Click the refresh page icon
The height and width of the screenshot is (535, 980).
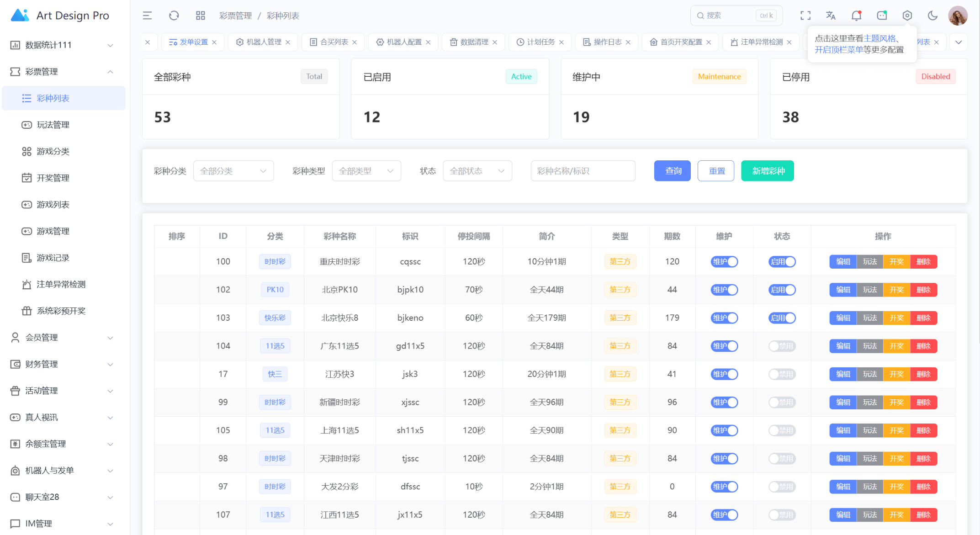pyautogui.click(x=174, y=16)
